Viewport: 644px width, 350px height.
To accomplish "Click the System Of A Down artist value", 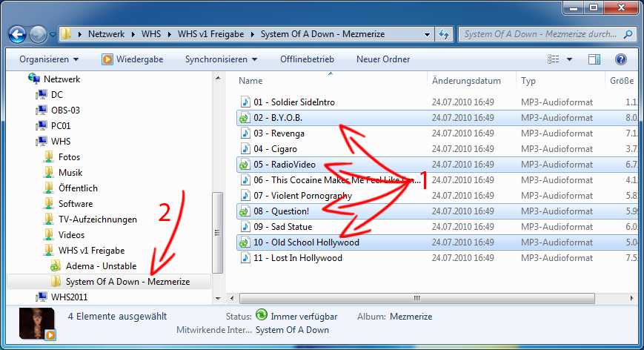I will pos(292,330).
